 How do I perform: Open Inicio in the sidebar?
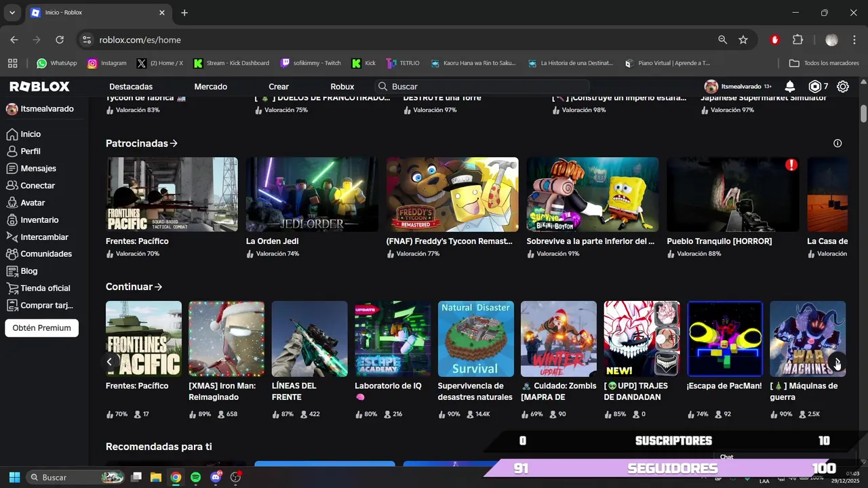[31, 134]
